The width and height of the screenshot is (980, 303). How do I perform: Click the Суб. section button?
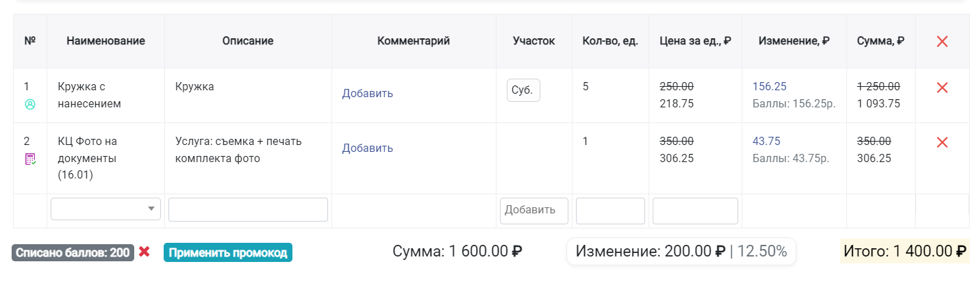pos(523,90)
